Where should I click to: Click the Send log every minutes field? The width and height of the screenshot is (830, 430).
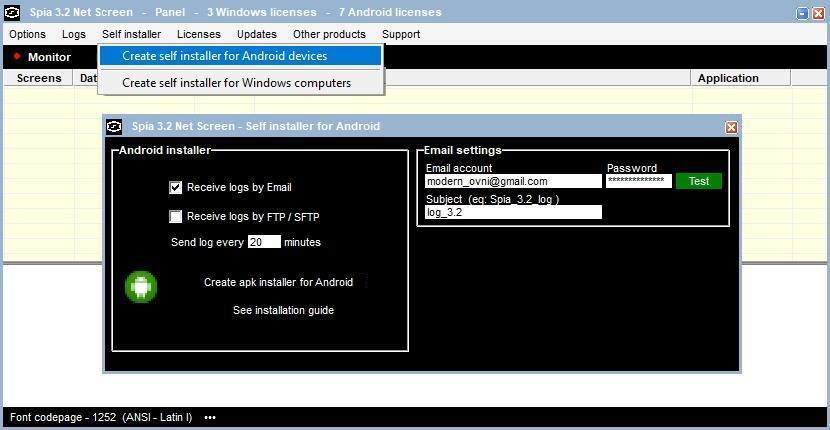tap(264, 242)
